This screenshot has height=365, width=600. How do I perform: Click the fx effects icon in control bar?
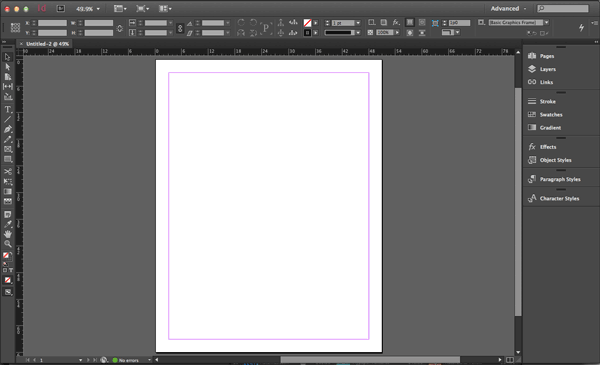point(396,23)
